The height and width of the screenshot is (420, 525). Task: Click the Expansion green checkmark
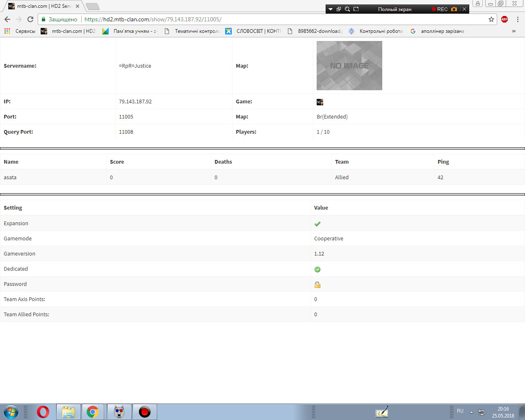[x=317, y=224]
